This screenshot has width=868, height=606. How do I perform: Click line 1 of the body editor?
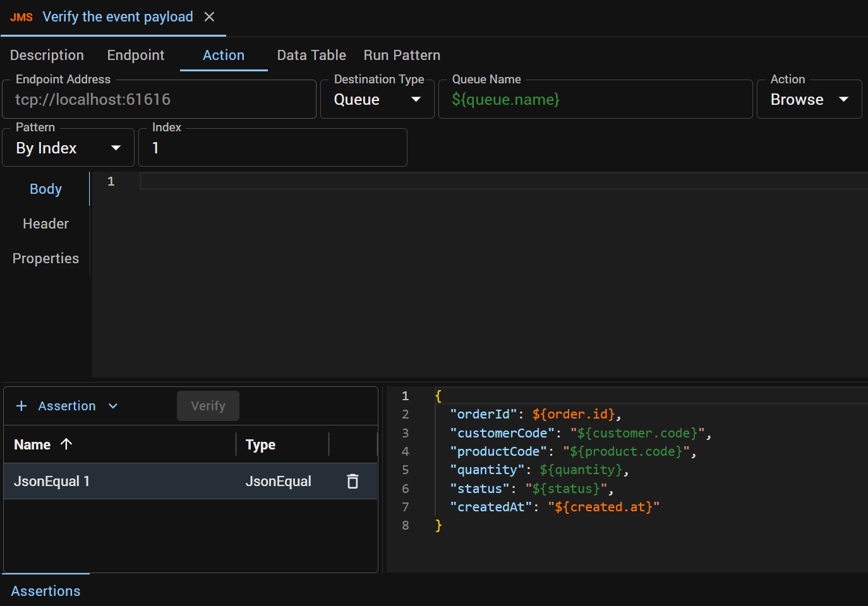pos(503,181)
